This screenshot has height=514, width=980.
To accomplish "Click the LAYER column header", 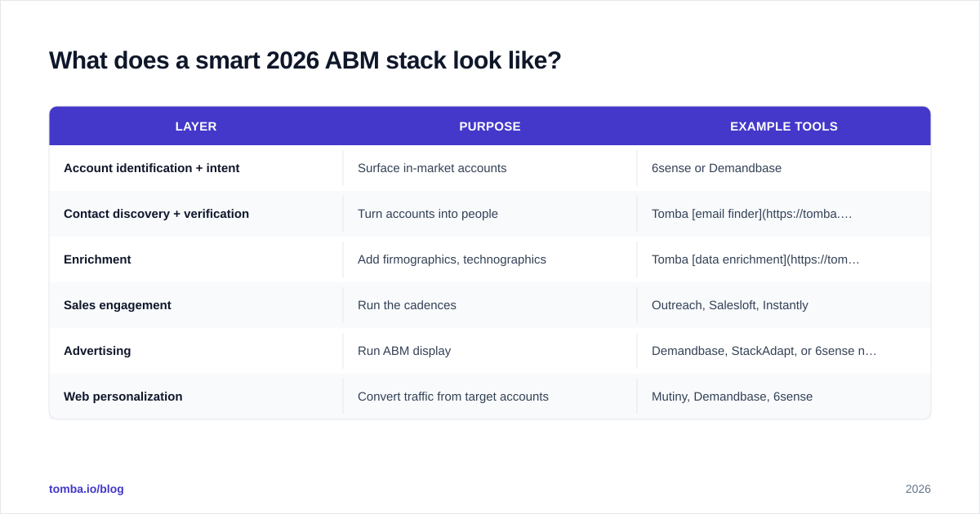I will tap(196, 126).
